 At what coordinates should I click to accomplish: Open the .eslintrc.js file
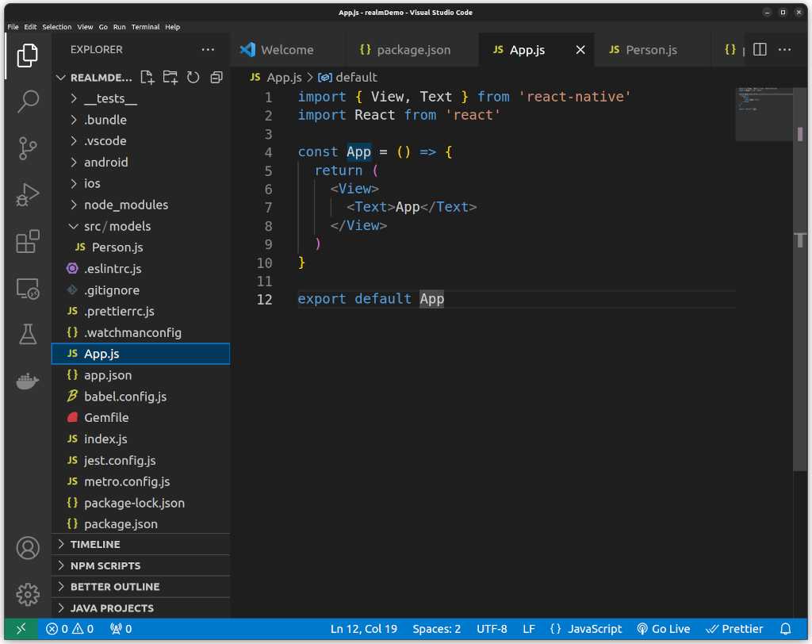tap(141, 269)
